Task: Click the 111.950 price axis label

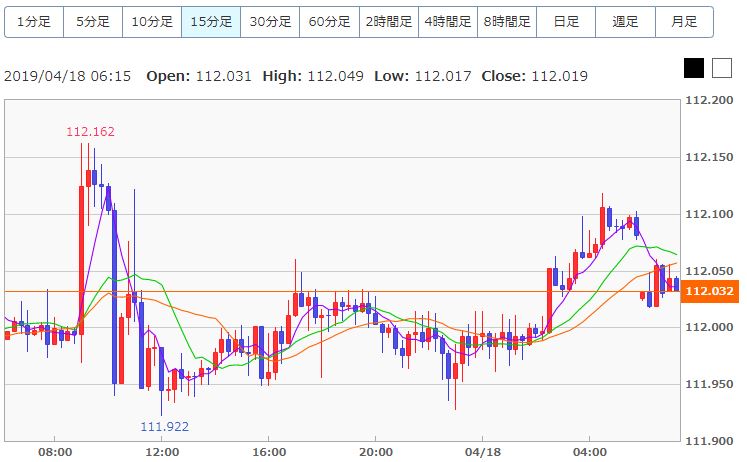Action: (709, 384)
